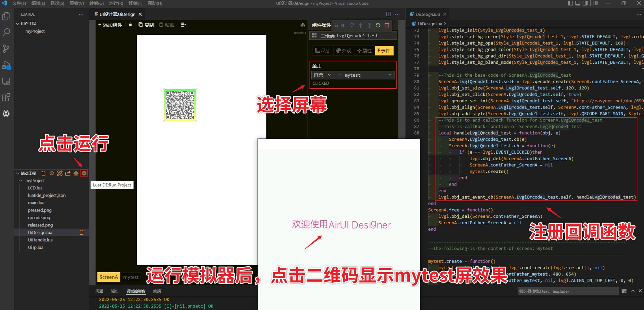Click the export arrow icon in active project toolbar
This screenshot has height=310, width=644.
[68, 173]
